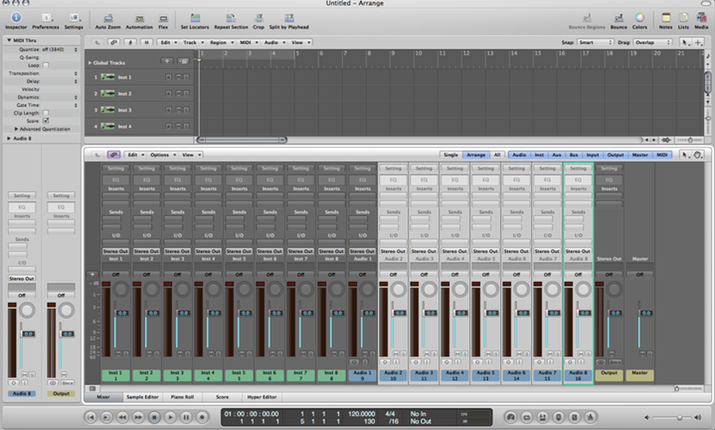Show the Media browser icon

pyautogui.click(x=701, y=17)
